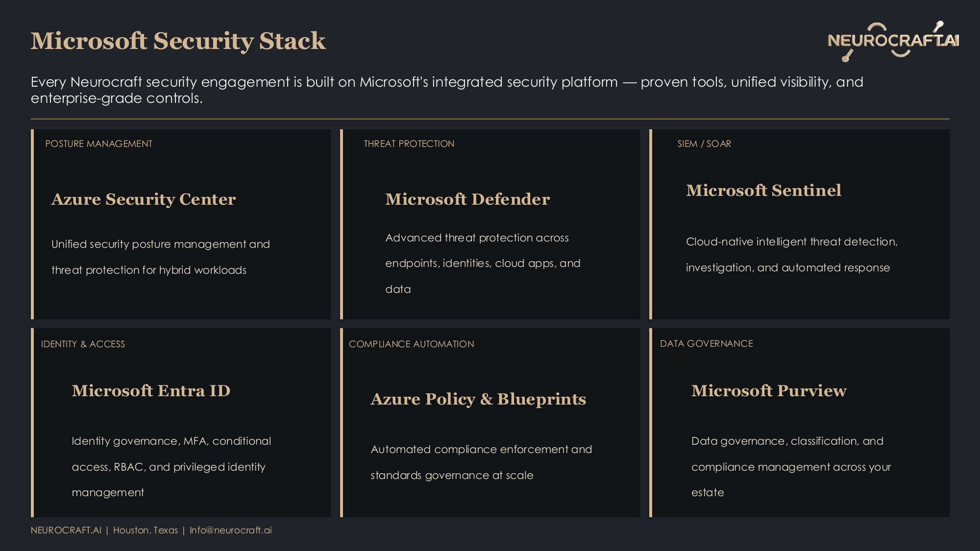
Task: Select the "Azure Security Center" heading
Action: 144,199
